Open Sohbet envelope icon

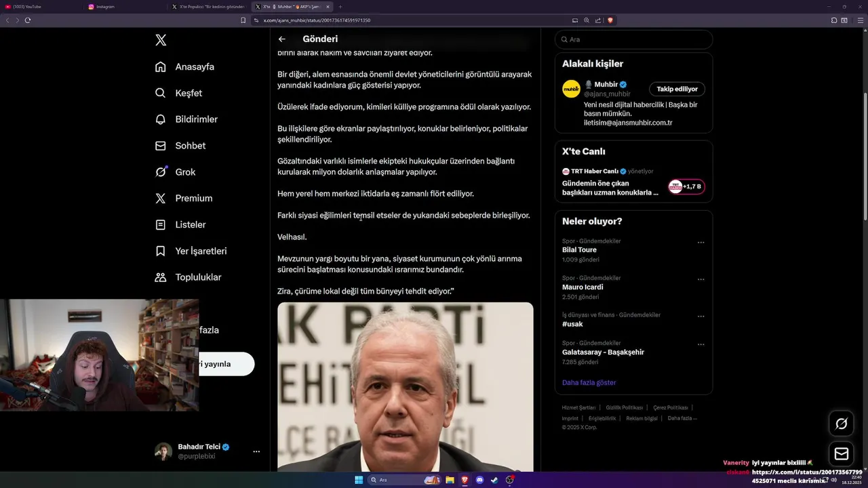click(161, 146)
